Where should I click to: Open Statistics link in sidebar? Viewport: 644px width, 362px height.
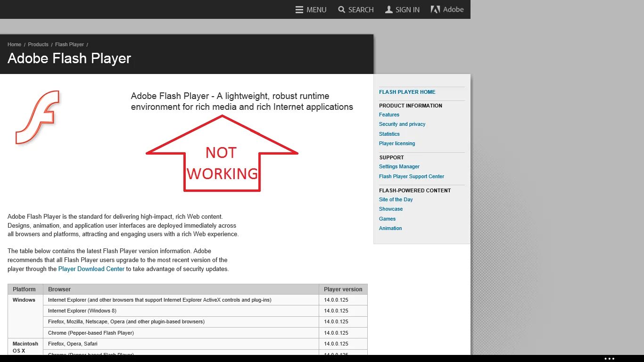click(x=389, y=134)
